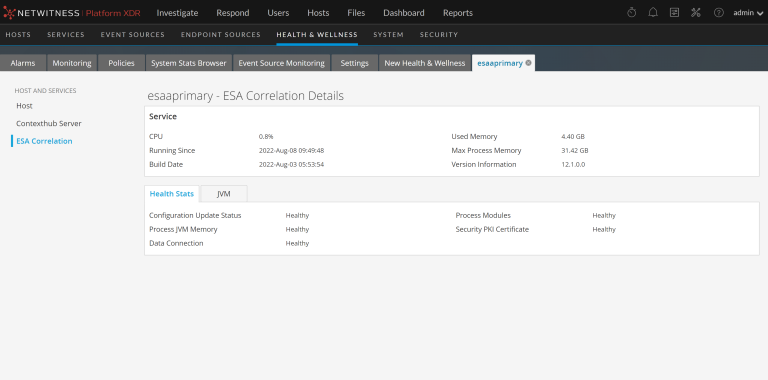Go to the Users menu
The height and width of the screenshot is (380, 768).
[x=278, y=13]
